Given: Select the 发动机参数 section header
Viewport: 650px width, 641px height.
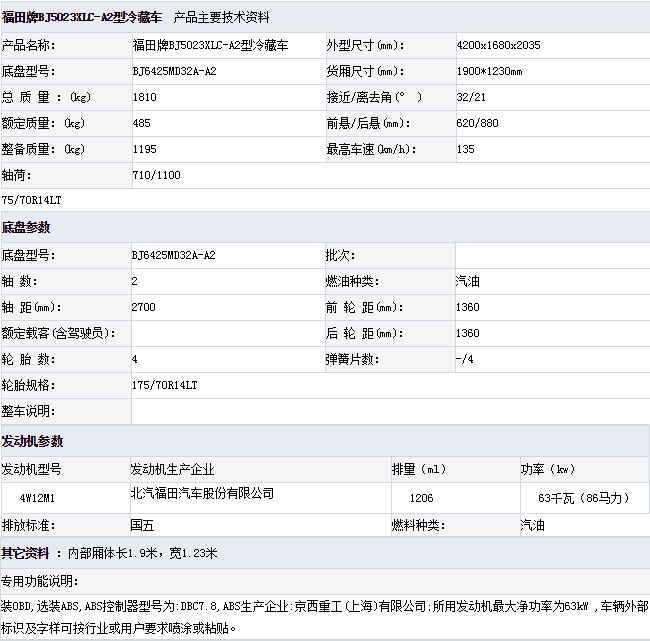Looking at the screenshot, I should (x=32, y=441).
